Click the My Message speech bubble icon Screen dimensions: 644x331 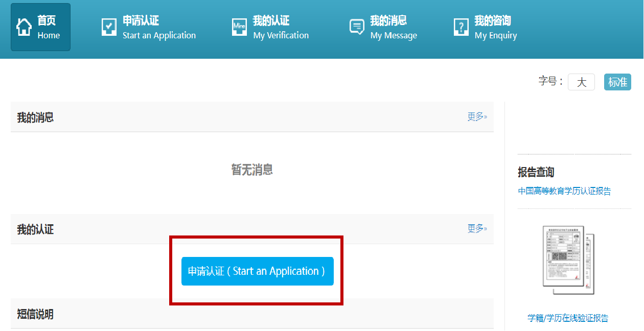point(357,27)
